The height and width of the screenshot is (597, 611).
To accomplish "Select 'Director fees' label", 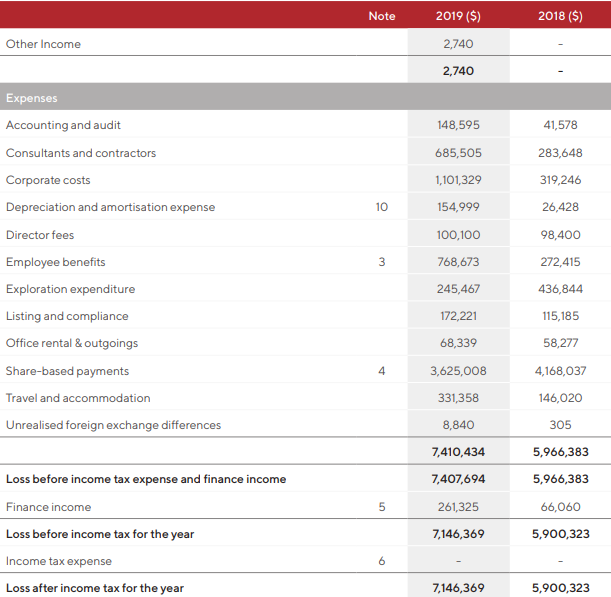I will pyautogui.click(x=40, y=235).
